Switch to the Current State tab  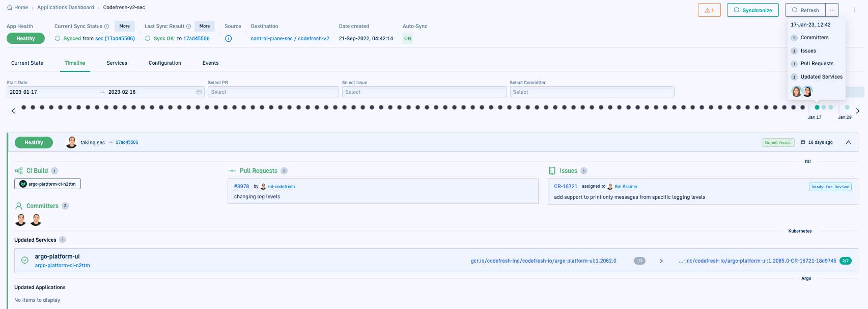pos(27,63)
